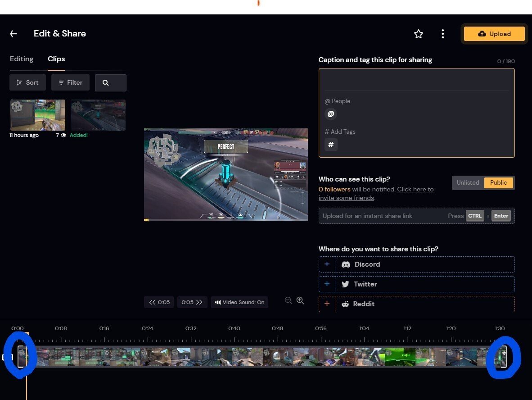Click the orange Upload button
The height and width of the screenshot is (400, 532).
494,34
